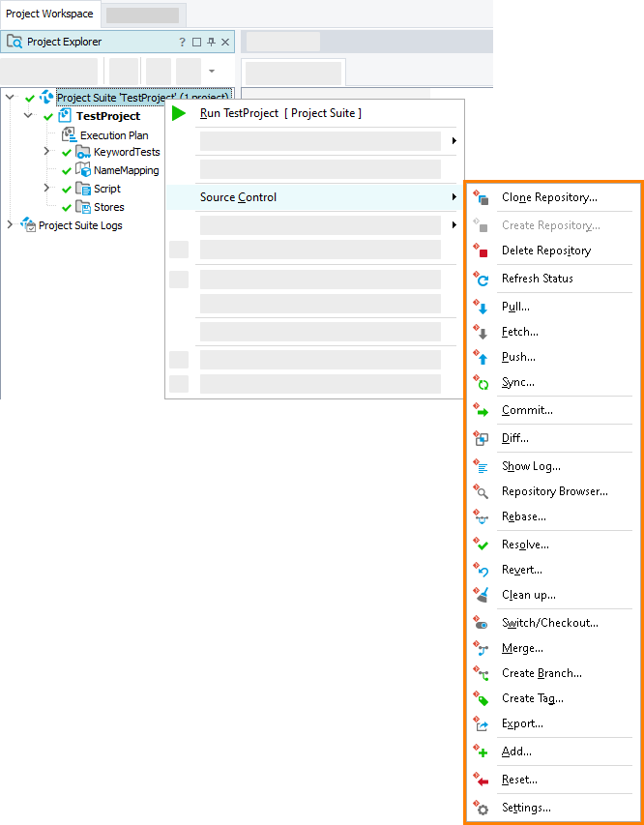Open the Source Control menu item
The image size is (644, 825).
point(314,197)
